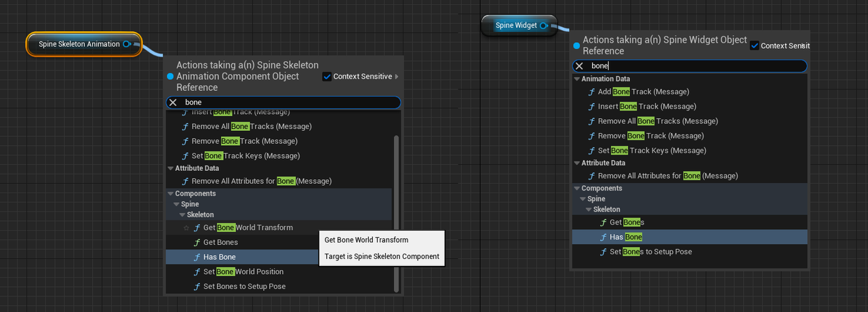
Task: Click the Spine Skeleton Animation node output pin
Action: [127, 44]
